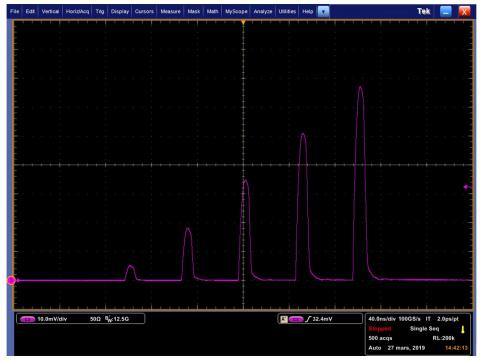Click the 2.0ps/pt resolution readout
Viewport: 480px width, 360px height.
click(448, 319)
